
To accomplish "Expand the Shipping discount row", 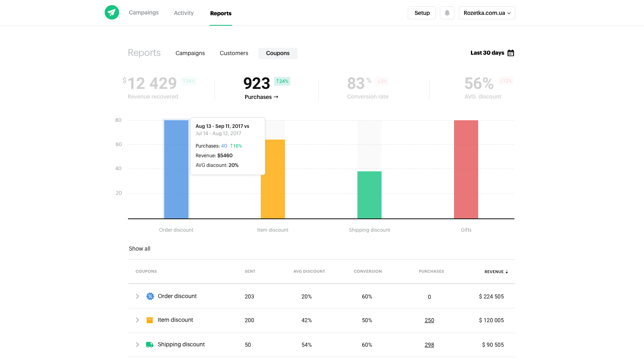I will click(137, 345).
